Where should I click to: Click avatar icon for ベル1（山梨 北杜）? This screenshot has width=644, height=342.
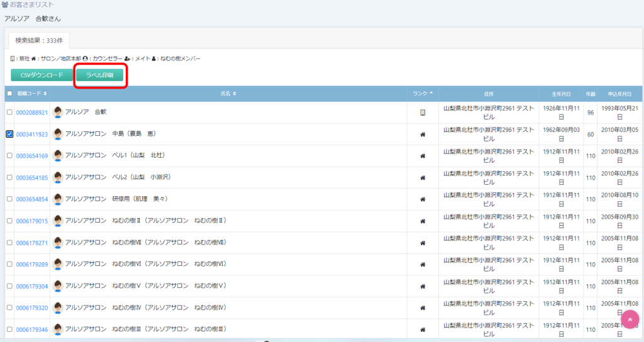58,155
